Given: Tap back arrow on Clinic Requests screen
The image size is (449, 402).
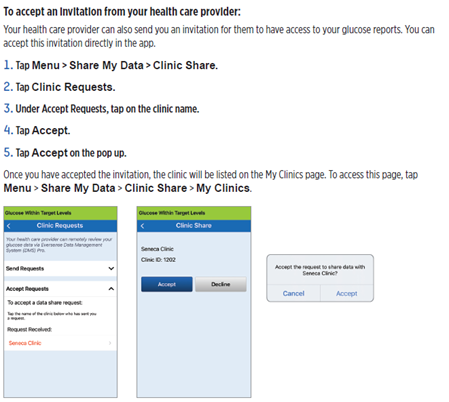Looking at the screenshot, I should point(9,226).
